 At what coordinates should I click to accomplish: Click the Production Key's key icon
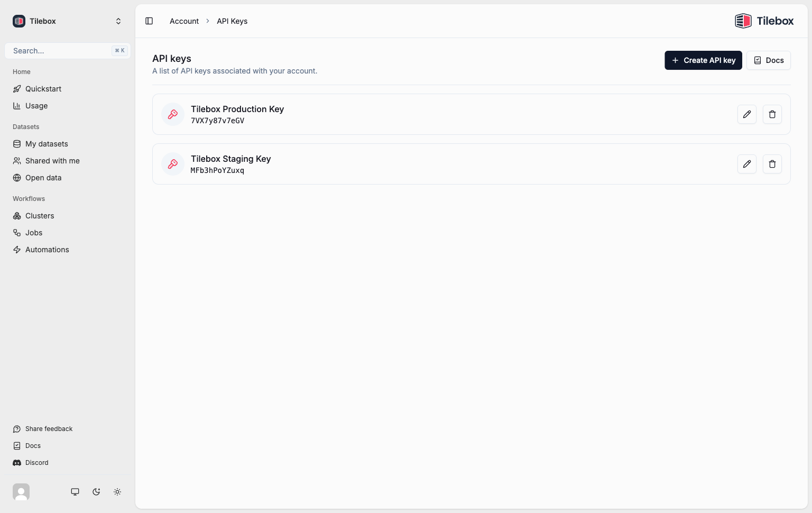point(173,114)
